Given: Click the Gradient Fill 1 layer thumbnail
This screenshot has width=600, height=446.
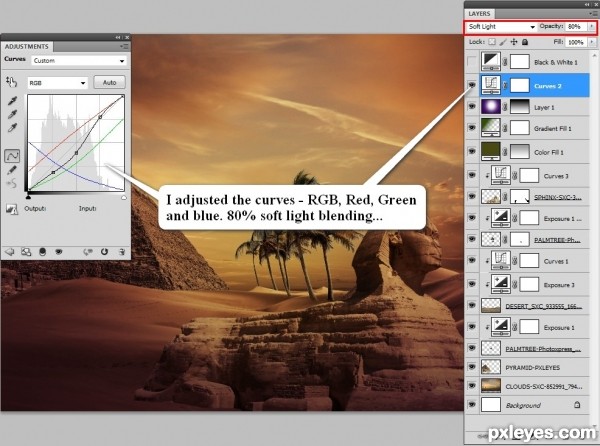Looking at the screenshot, I should (491, 128).
